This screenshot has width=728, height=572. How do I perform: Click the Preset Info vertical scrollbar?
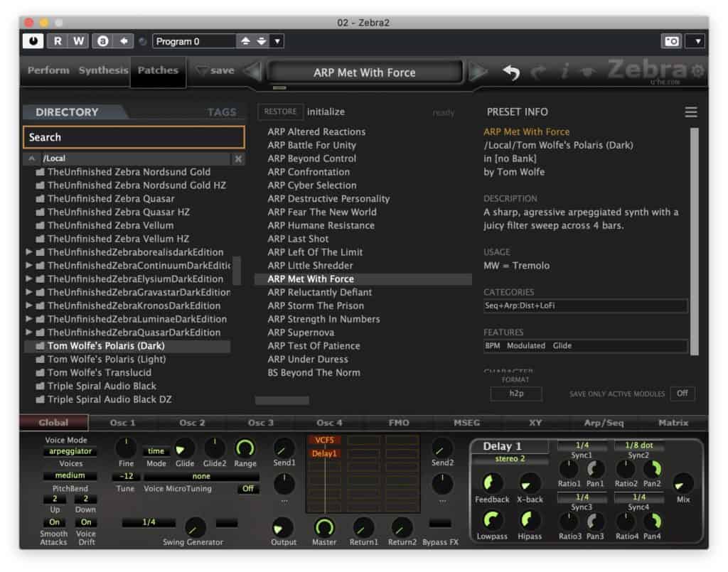point(694,241)
